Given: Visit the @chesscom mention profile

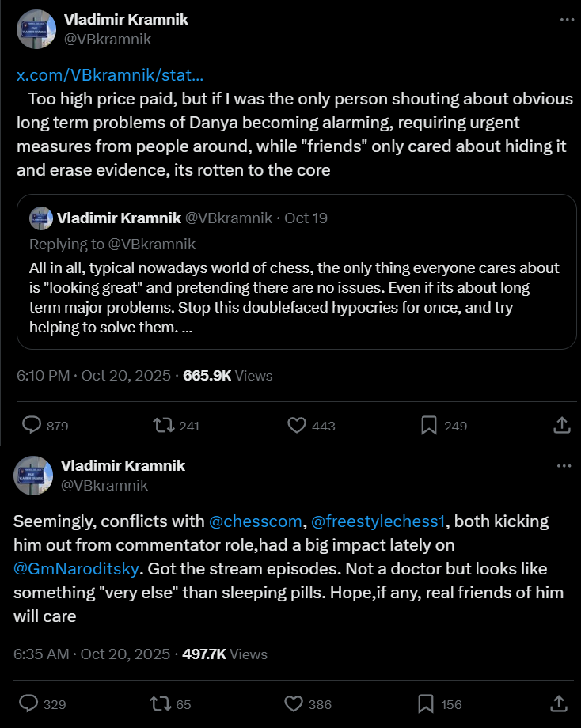Looking at the screenshot, I should (x=255, y=522).
